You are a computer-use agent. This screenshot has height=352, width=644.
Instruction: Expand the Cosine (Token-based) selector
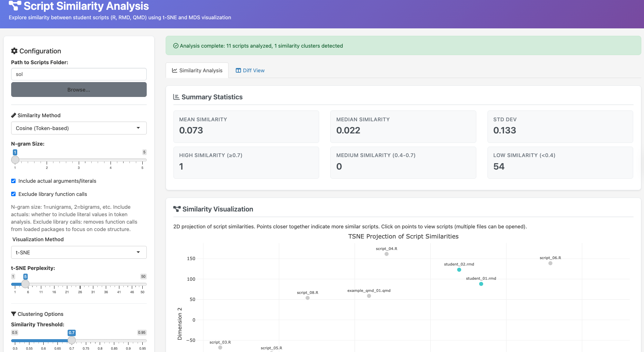pyautogui.click(x=78, y=128)
